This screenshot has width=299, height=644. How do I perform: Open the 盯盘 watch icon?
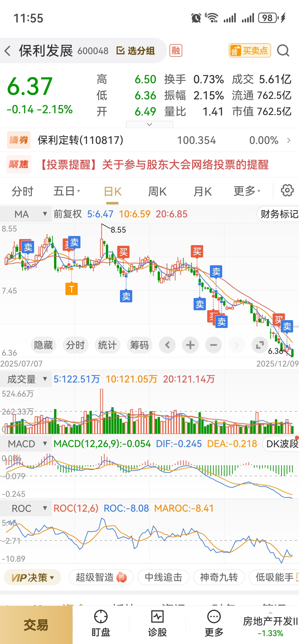coord(101,623)
